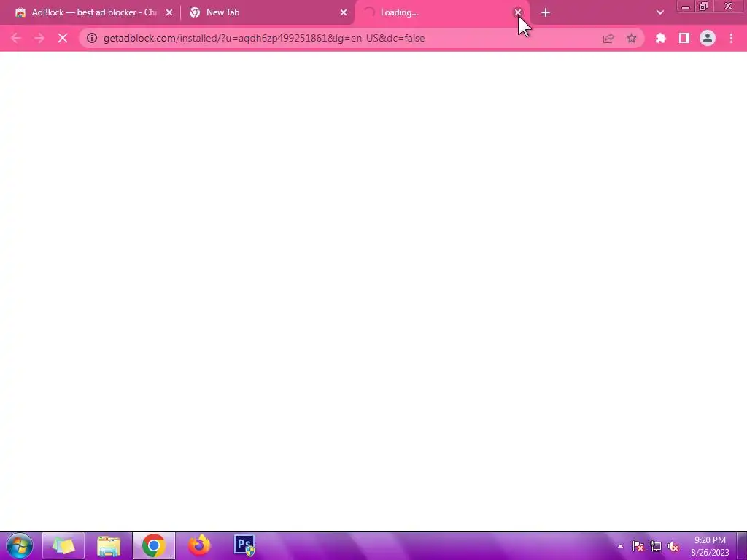The width and height of the screenshot is (747, 560).
Task: Open clock showing 9:20 PM
Action: coord(710,546)
